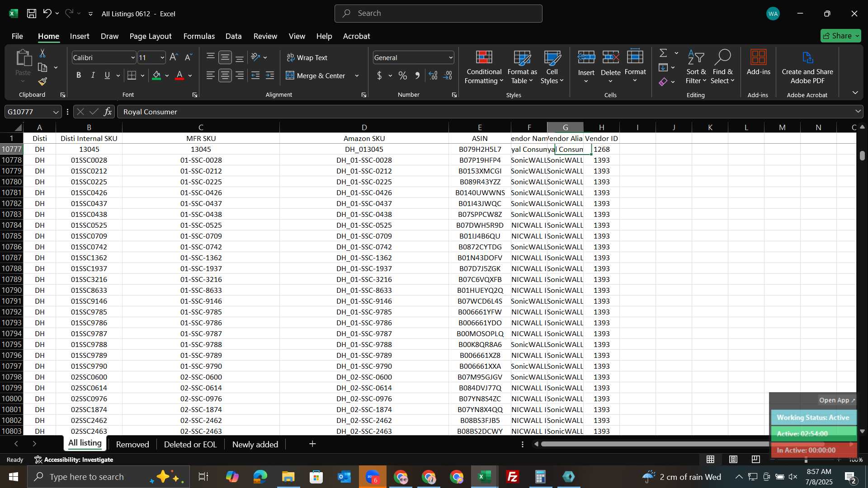
Task: Click Accessibility: Investigate in status bar
Action: [x=74, y=460]
